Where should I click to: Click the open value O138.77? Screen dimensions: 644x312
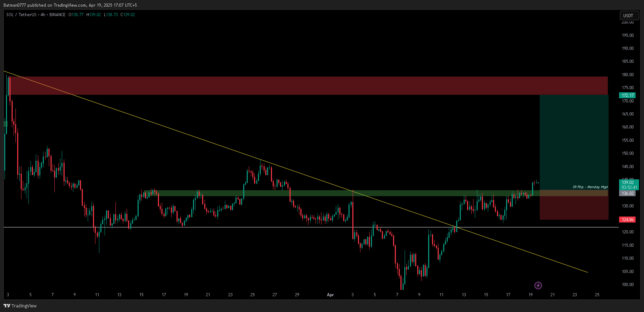click(x=76, y=15)
